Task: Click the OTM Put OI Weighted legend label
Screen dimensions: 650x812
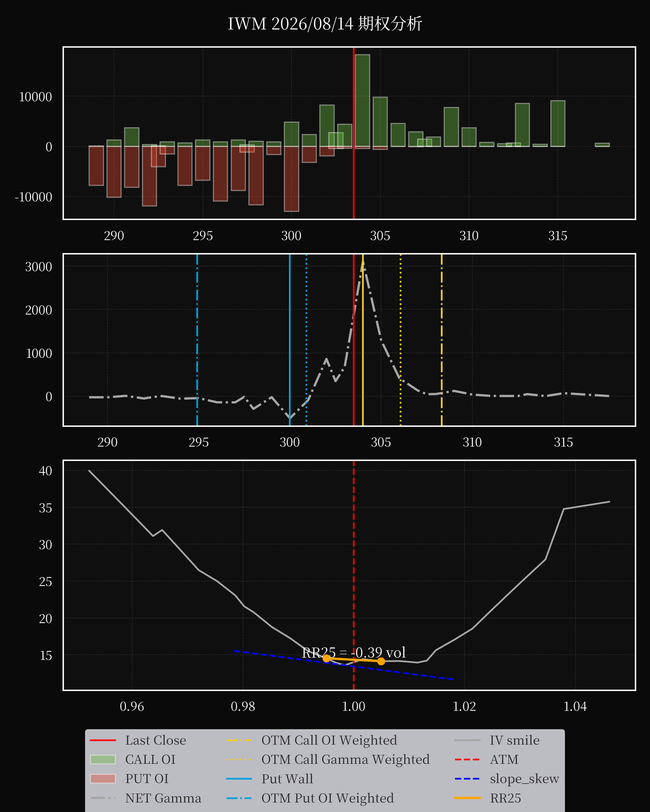Action: [x=328, y=798]
